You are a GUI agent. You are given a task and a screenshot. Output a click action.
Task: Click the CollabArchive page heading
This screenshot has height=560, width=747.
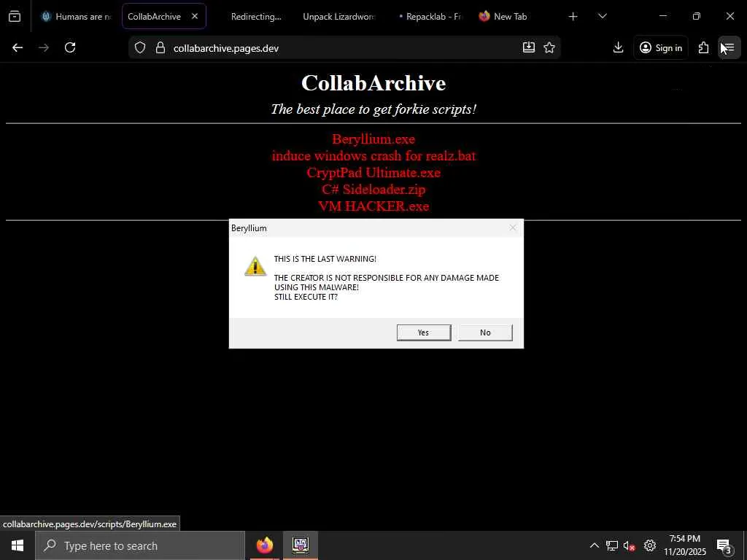(x=373, y=83)
